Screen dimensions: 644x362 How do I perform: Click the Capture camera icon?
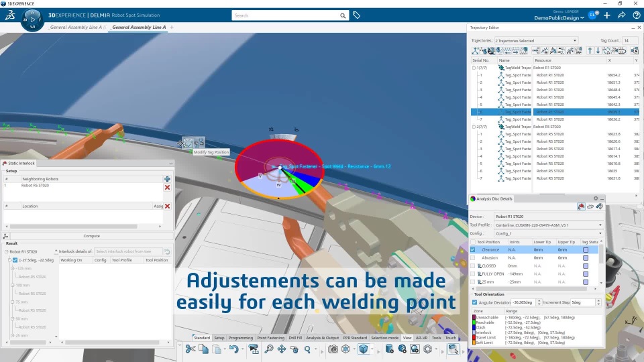[x=333, y=349]
